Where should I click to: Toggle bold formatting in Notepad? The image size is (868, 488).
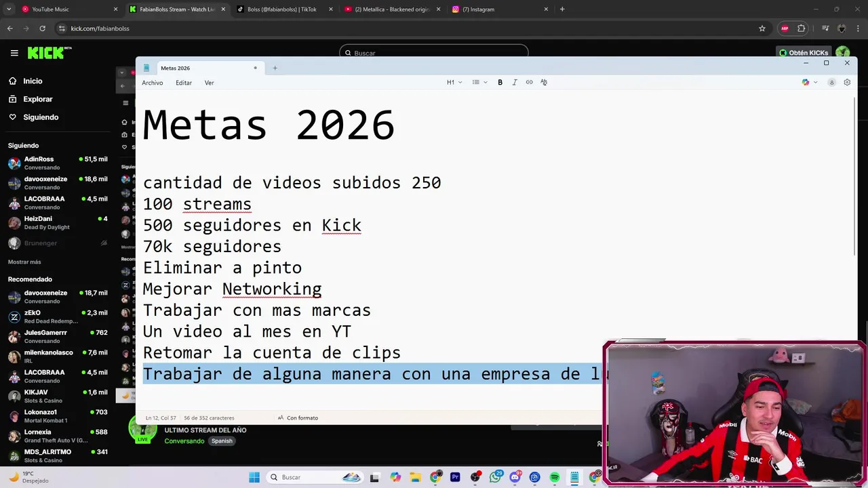tap(500, 82)
